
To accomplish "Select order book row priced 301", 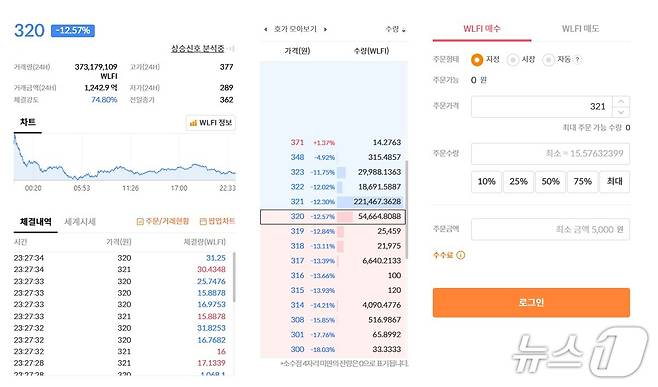I will 334,335.
